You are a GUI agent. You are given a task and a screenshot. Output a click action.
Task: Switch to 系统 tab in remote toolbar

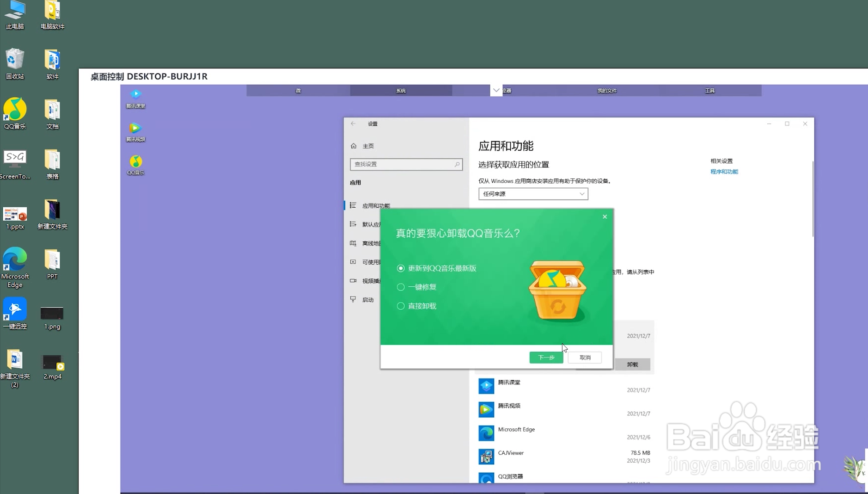point(401,91)
